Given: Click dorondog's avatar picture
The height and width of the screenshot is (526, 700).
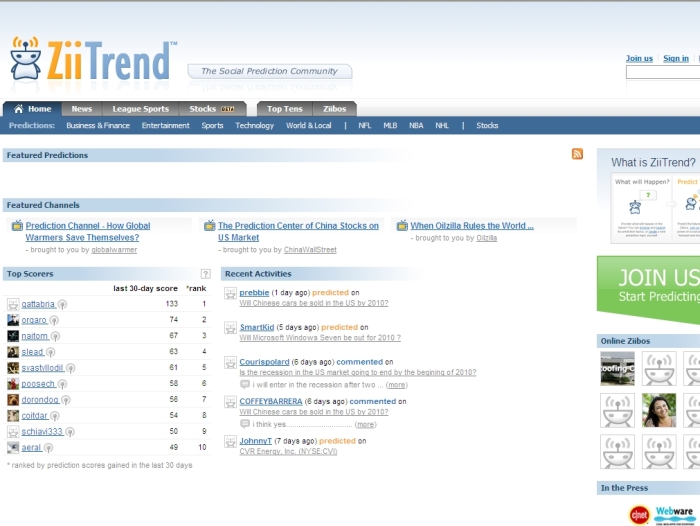Looking at the screenshot, I should click(x=13, y=400).
